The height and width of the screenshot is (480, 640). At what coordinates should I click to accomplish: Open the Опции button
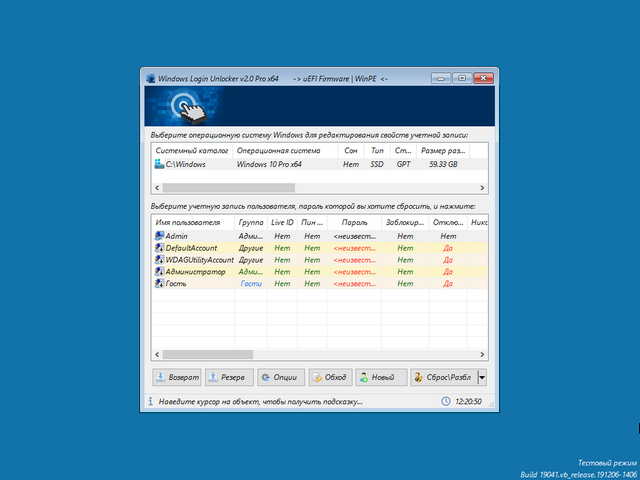coord(280,377)
